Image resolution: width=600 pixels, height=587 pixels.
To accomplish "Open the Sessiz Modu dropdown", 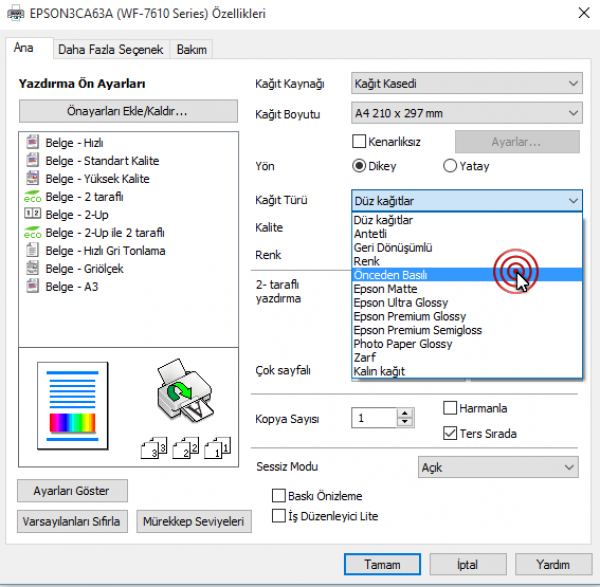I will (498, 467).
